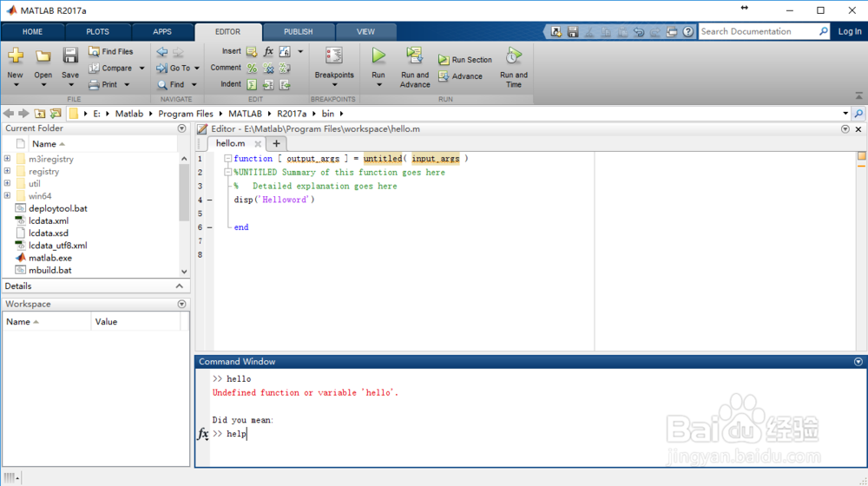Image resolution: width=868 pixels, height=486 pixels.
Task: Select deploytool.bat file
Action: [x=57, y=208]
